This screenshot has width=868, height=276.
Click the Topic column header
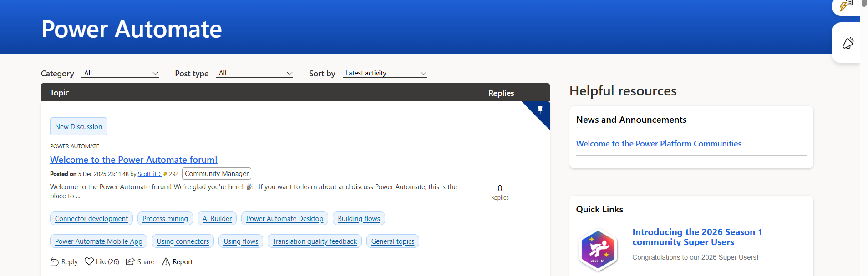pos(60,93)
